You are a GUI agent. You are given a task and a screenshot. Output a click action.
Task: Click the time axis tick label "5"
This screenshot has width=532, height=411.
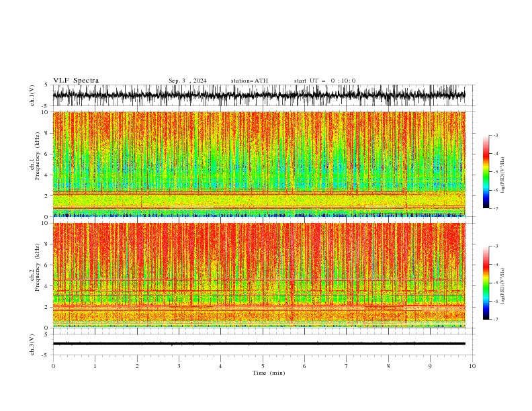point(263,366)
